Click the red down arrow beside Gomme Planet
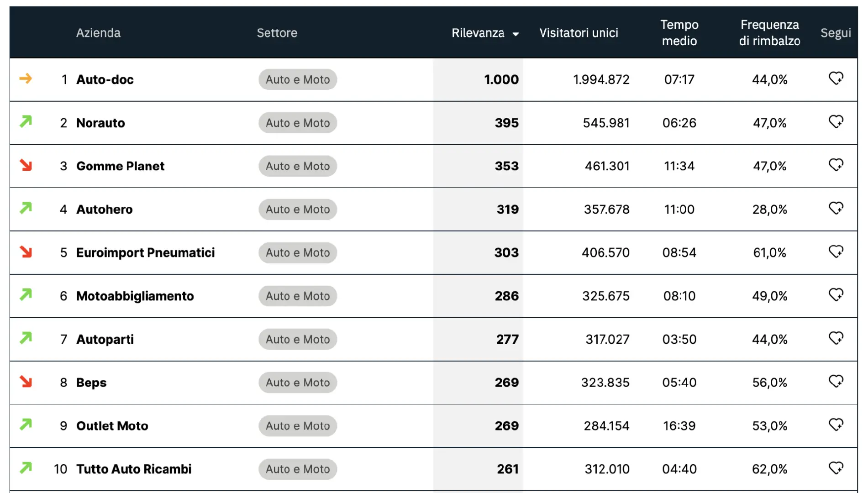 coord(26,165)
